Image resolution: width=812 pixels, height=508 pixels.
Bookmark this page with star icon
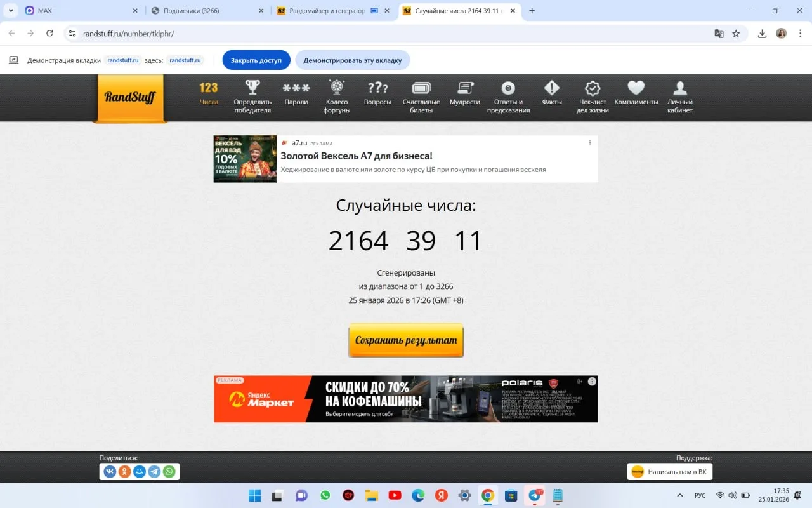click(736, 34)
